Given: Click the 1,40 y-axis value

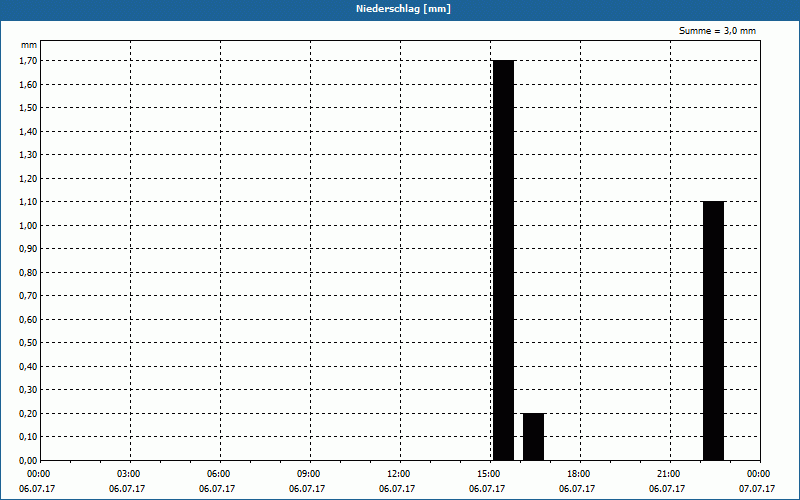Looking at the screenshot, I should (28, 132).
